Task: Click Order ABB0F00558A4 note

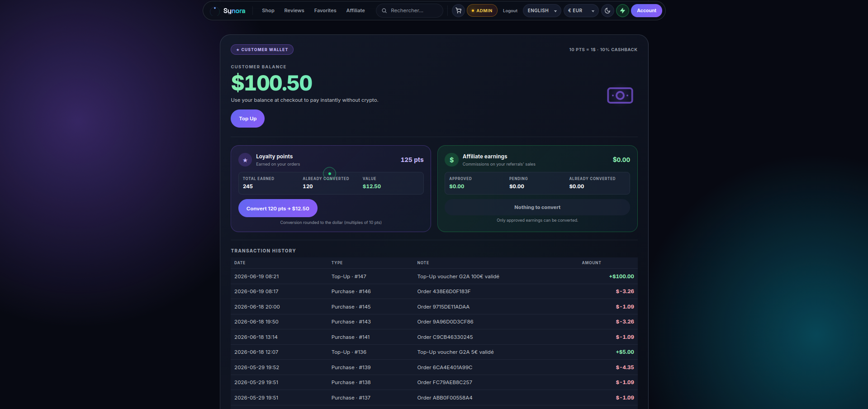Action: pyautogui.click(x=445, y=398)
